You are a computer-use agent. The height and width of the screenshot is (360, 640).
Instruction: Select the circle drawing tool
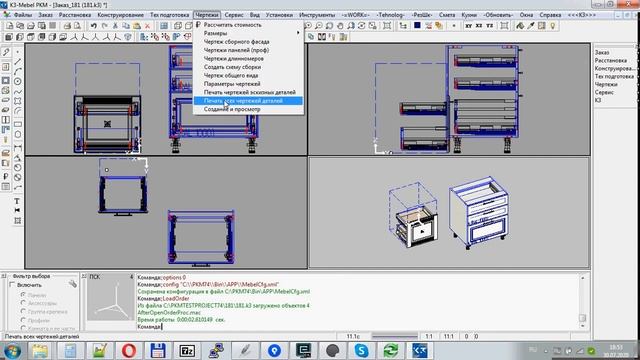pos(18,81)
